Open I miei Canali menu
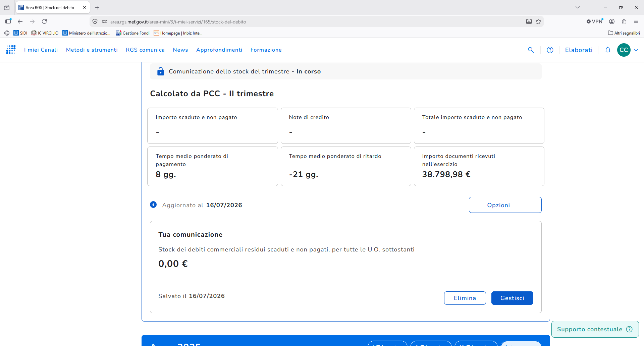 coord(41,50)
